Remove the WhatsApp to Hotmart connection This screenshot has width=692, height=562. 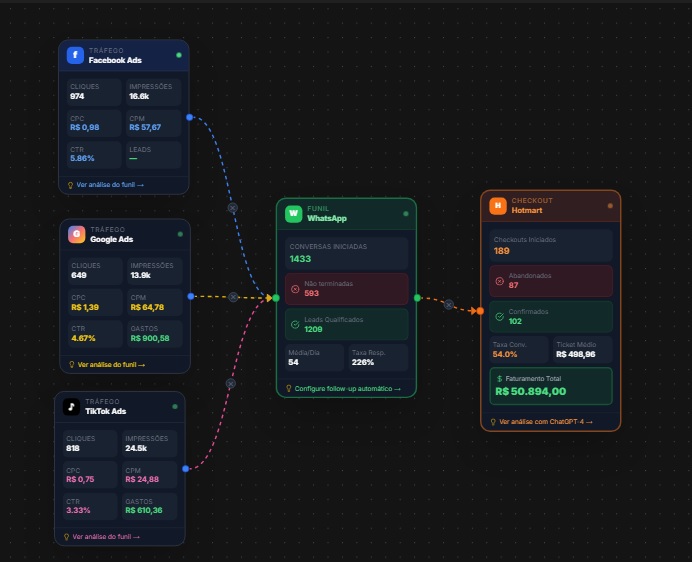(x=448, y=305)
